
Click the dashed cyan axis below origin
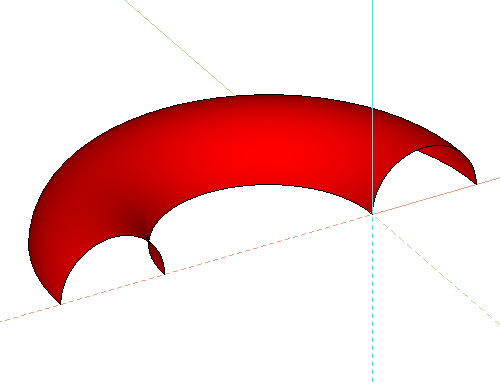372,300
